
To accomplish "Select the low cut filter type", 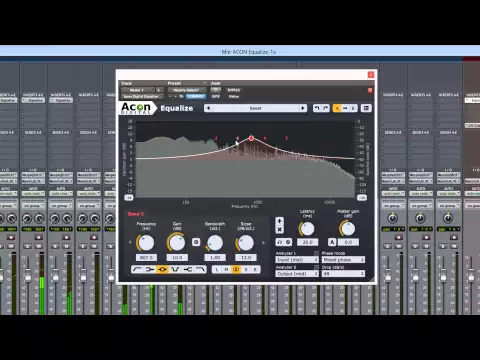I will tap(137, 269).
